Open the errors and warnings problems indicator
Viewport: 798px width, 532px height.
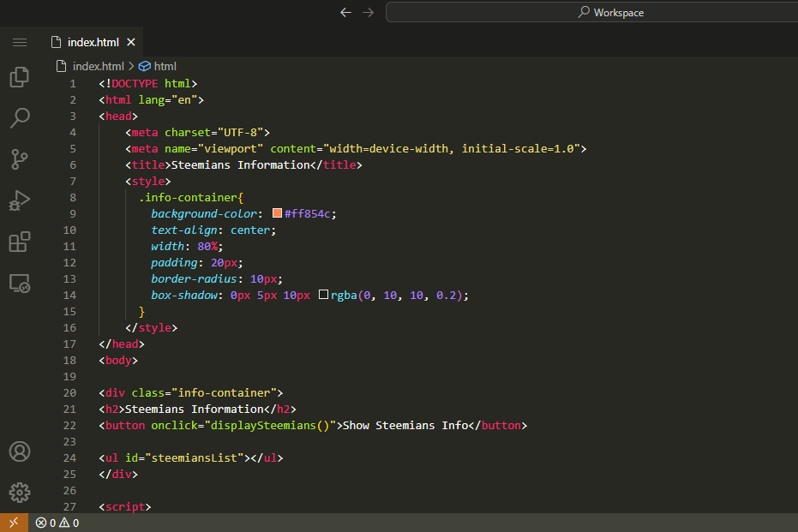tap(57, 523)
